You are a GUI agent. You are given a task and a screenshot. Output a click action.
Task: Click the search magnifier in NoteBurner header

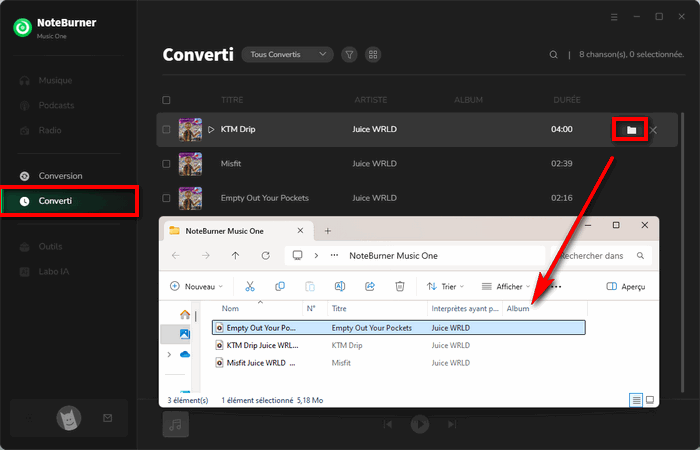(x=554, y=54)
